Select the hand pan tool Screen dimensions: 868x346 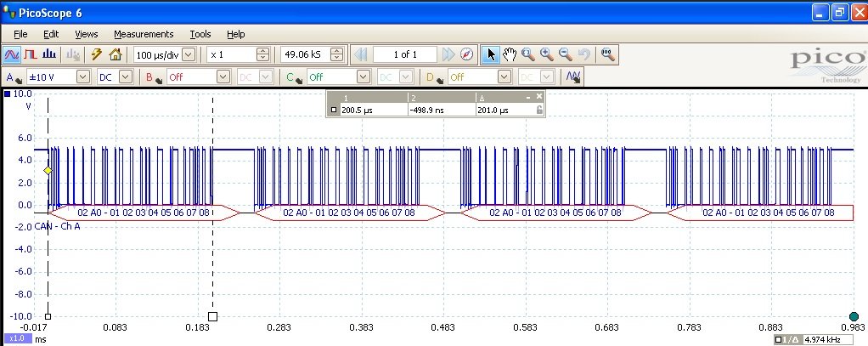[510, 54]
